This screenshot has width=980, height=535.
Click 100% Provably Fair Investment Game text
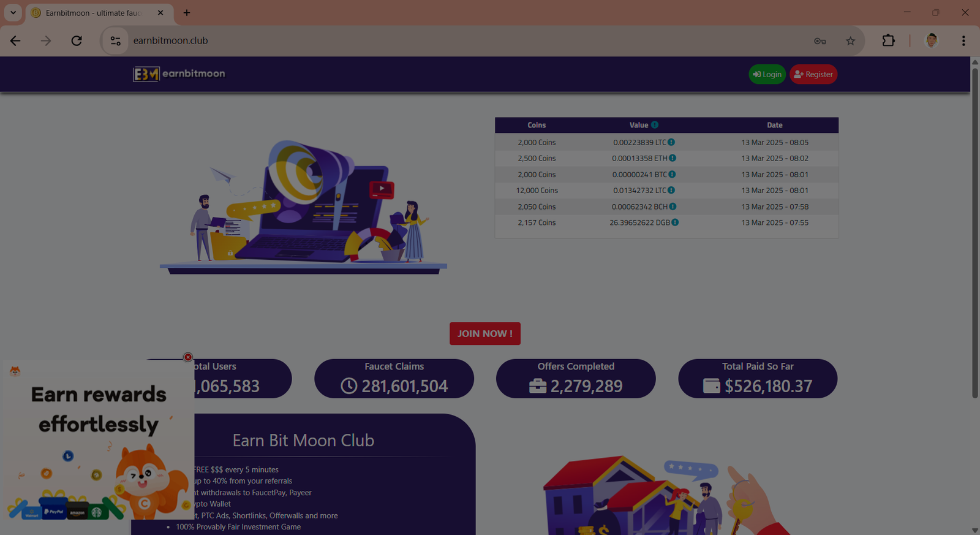[238, 527]
